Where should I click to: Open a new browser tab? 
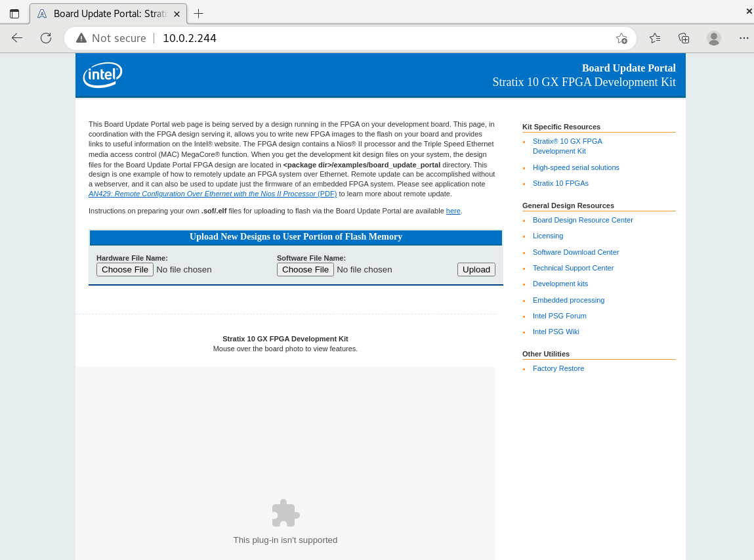[198, 12]
